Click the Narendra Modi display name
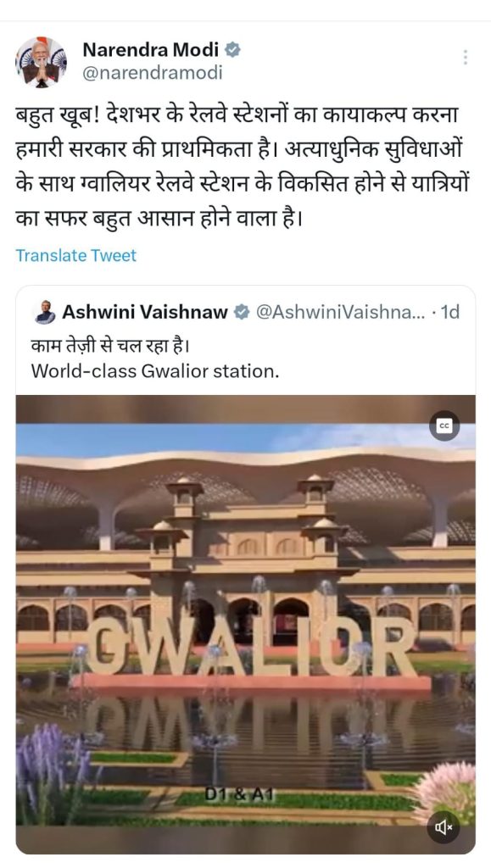 point(151,50)
